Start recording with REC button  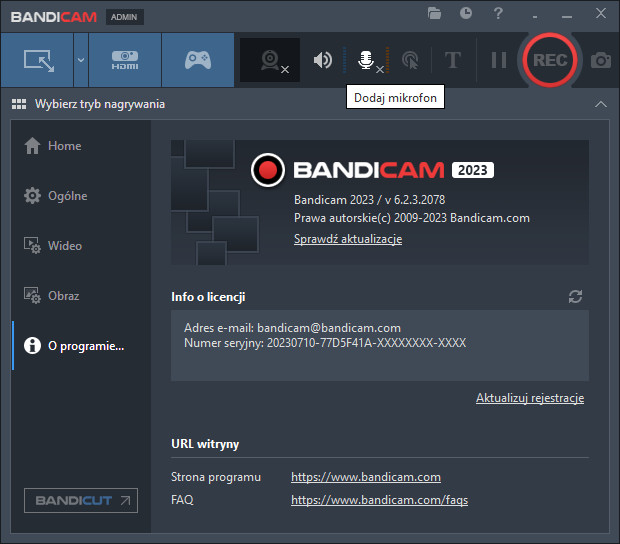pyautogui.click(x=550, y=60)
